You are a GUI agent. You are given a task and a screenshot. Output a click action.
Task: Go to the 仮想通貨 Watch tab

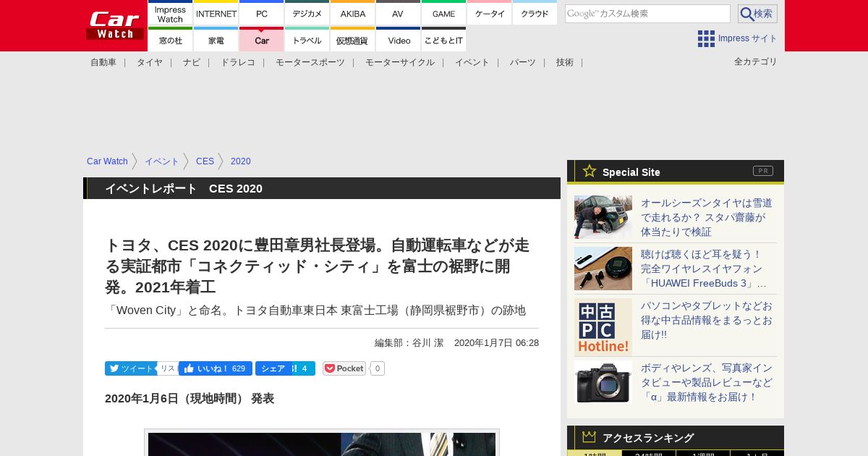tap(353, 40)
